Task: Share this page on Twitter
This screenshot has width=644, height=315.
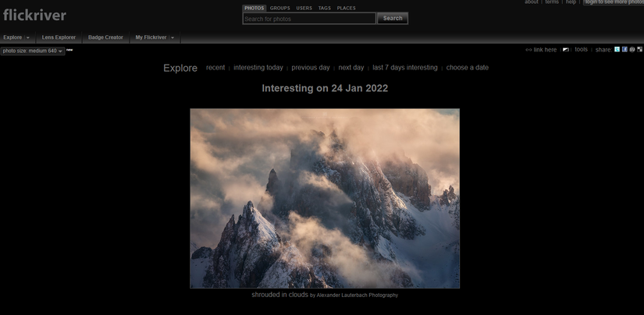Action: [617, 49]
